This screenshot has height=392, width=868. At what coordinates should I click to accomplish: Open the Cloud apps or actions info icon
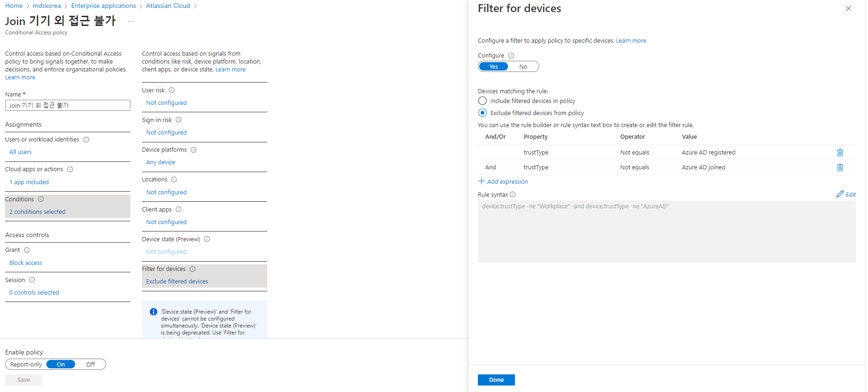pos(70,169)
